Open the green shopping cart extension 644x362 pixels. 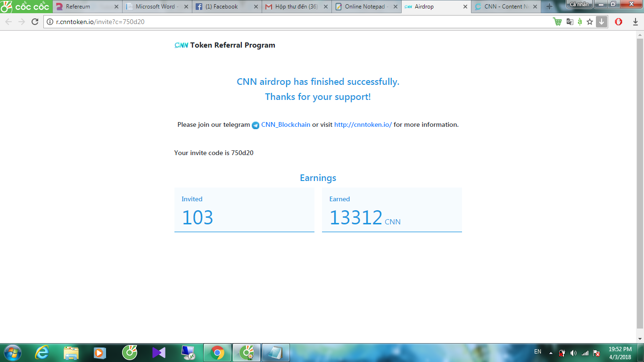pos(558,22)
